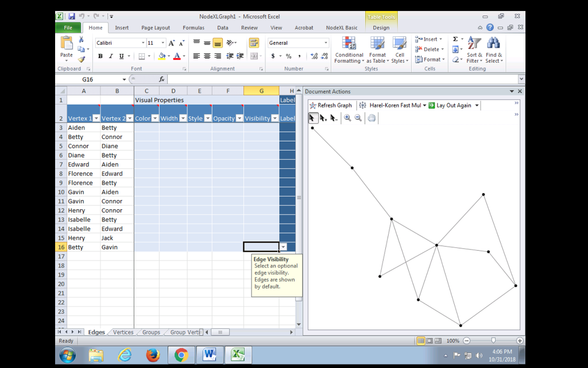Click Insert cells button
588x368 pixels.
428,39
